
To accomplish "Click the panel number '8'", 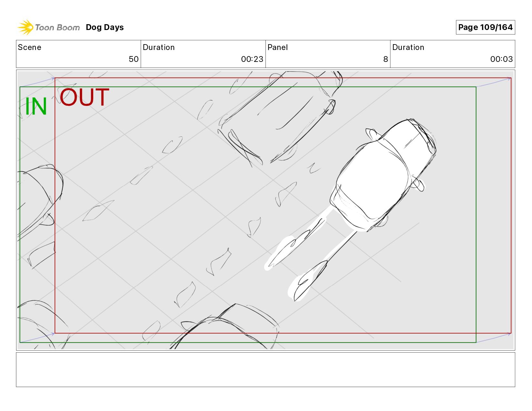I will click(x=386, y=59).
